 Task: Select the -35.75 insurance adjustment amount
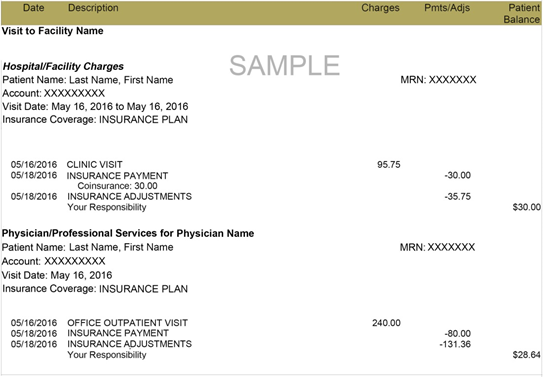click(x=458, y=197)
